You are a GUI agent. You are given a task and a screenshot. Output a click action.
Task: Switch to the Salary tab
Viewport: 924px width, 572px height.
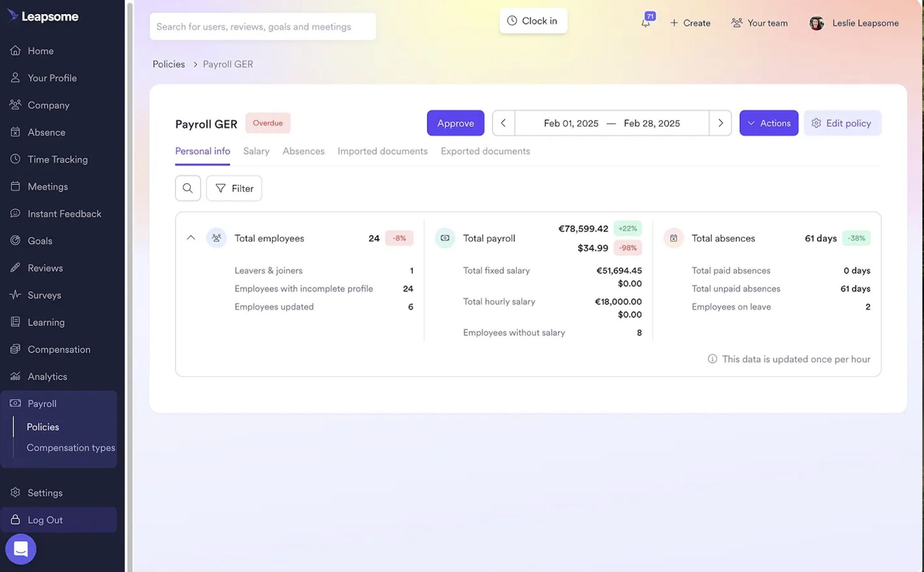coord(256,151)
